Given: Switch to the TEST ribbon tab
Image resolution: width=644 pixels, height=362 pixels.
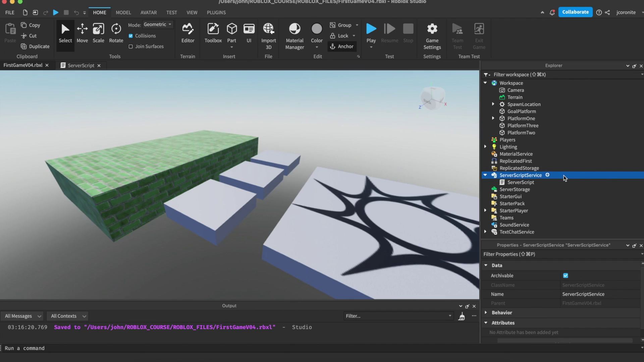Looking at the screenshot, I should point(171,12).
